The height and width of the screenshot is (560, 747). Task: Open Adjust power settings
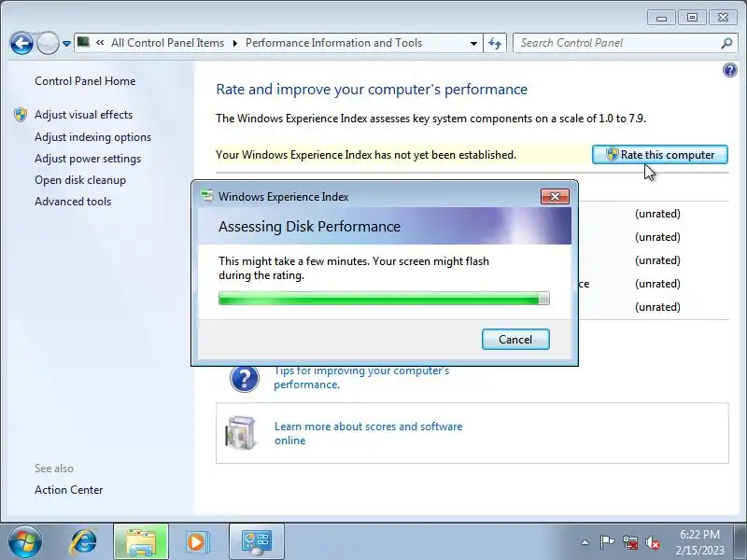pos(88,159)
